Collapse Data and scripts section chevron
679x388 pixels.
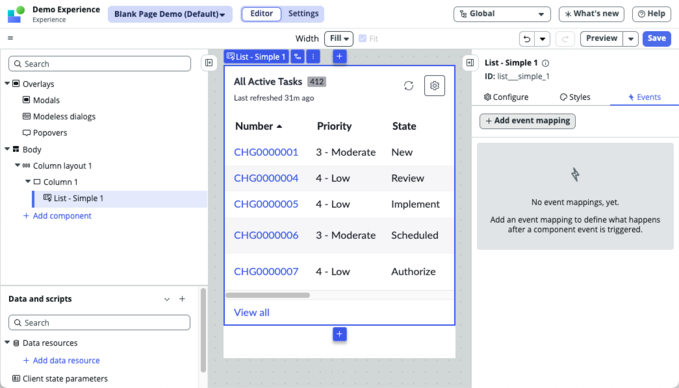(167, 299)
